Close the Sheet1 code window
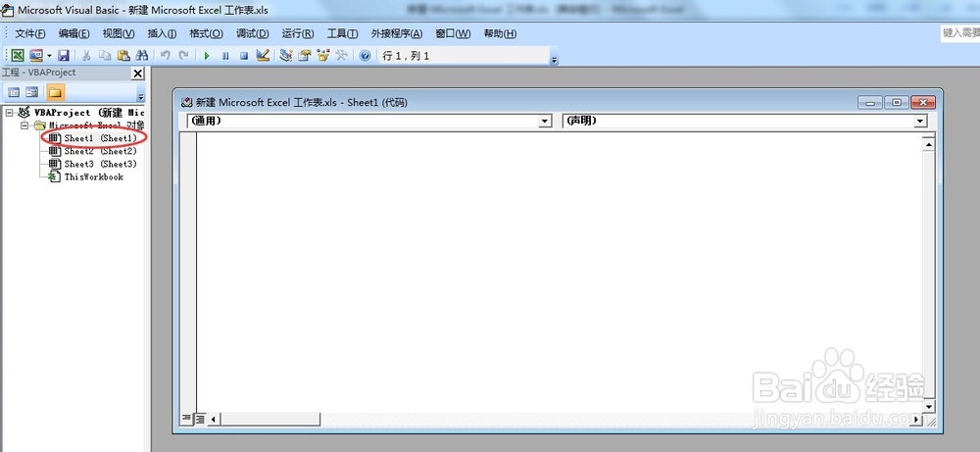 tap(923, 103)
